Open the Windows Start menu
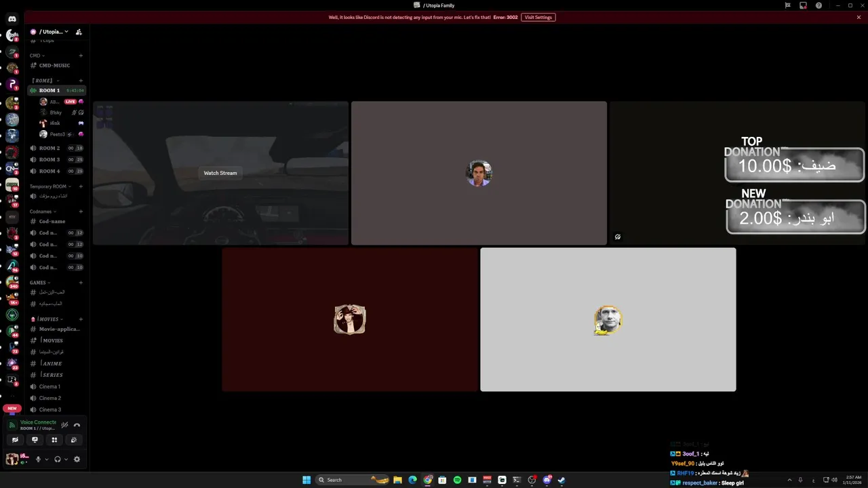The image size is (868, 488). click(307, 480)
